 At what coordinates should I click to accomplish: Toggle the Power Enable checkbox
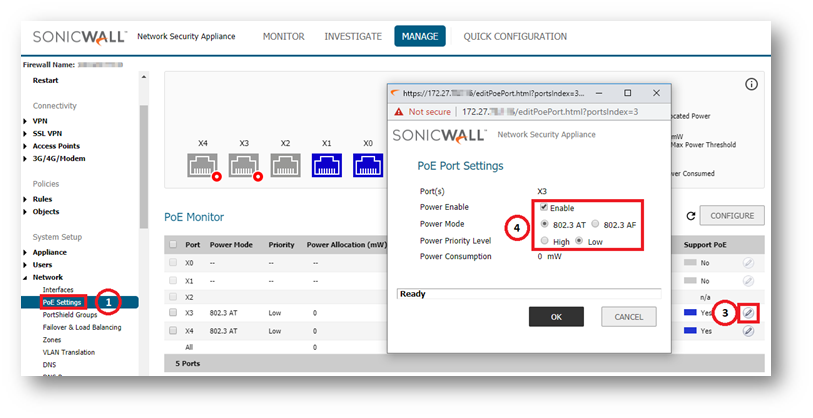[544, 207]
